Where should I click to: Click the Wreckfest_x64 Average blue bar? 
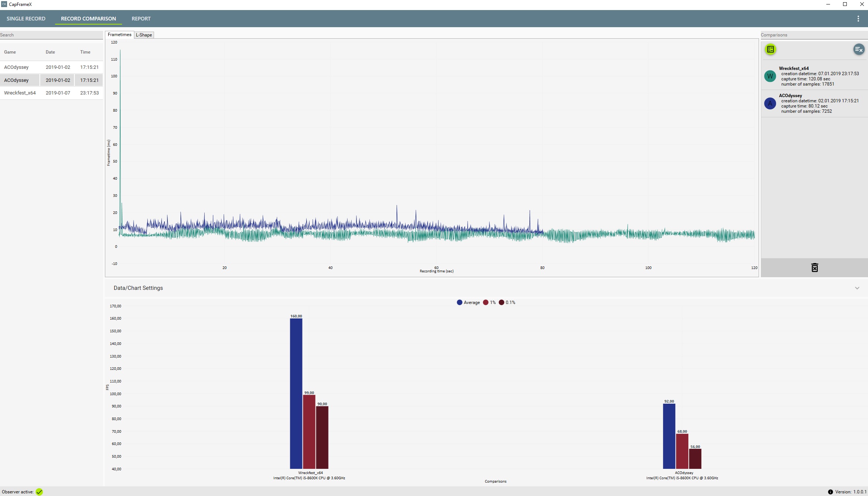[296, 394]
